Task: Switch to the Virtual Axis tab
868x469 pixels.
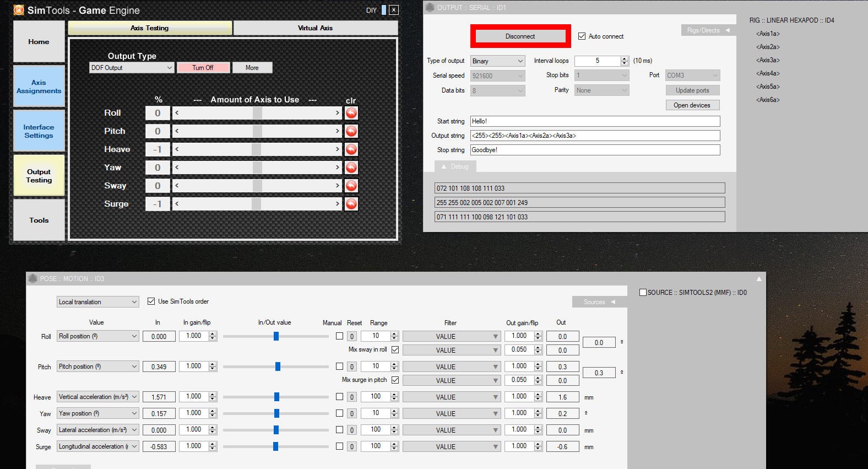Action: [315, 28]
